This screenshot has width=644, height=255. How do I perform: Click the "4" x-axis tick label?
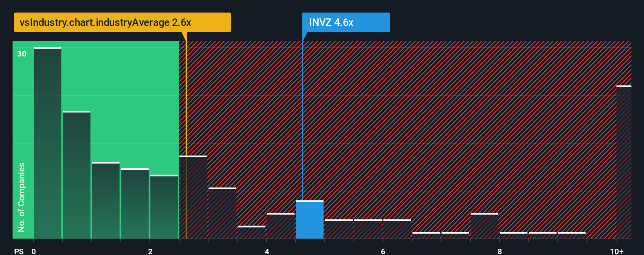tap(267, 251)
